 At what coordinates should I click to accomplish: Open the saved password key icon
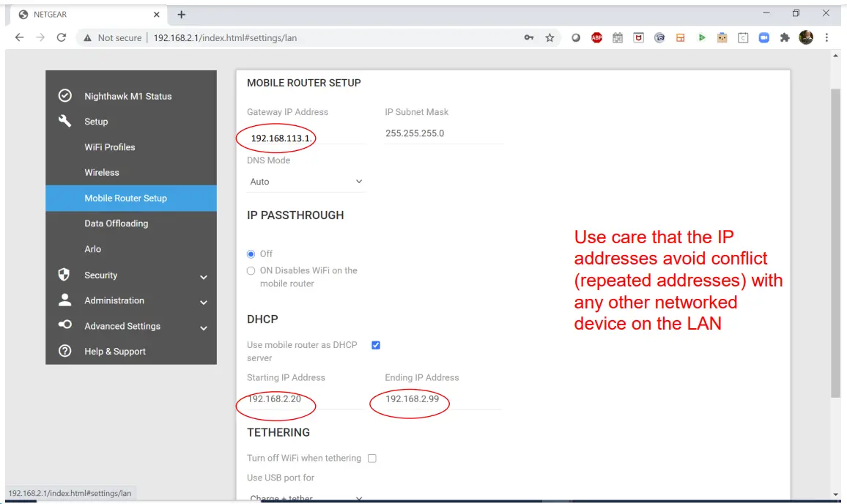click(529, 37)
